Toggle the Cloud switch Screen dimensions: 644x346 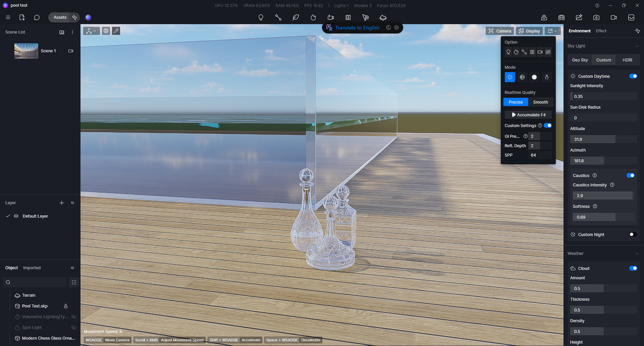click(x=633, y=268)
